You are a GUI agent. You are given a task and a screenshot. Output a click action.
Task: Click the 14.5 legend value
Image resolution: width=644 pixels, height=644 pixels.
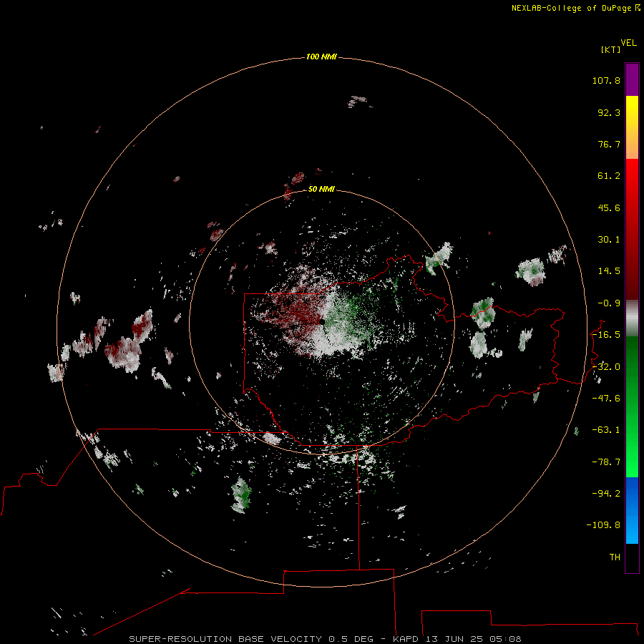click(609, 271)
